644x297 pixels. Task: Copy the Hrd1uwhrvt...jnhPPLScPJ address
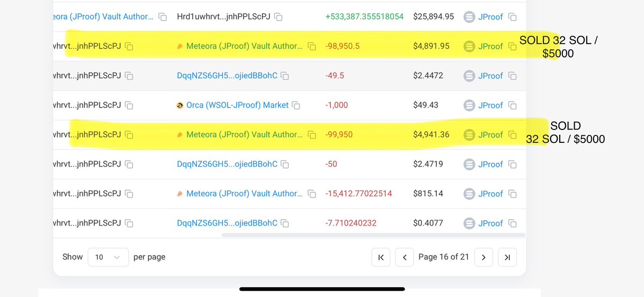pyautogui.click(x=279, y=17)
